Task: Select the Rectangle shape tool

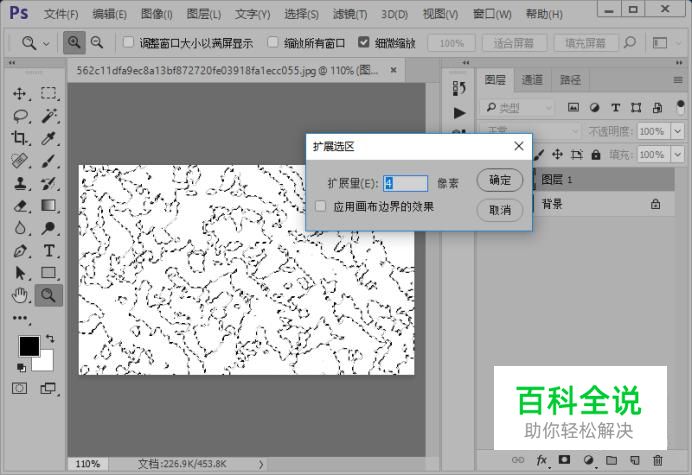Action: [49, 273]
